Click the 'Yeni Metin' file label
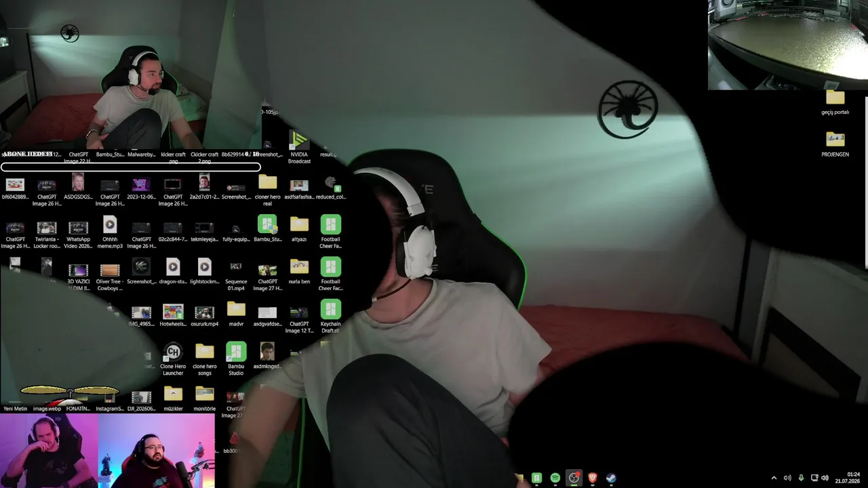 coord(15,409)
